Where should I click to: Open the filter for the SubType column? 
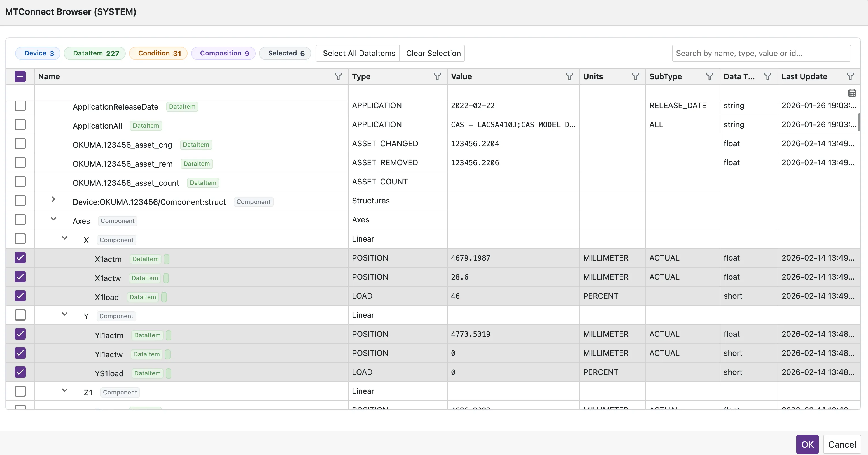(x=710, y=76)
